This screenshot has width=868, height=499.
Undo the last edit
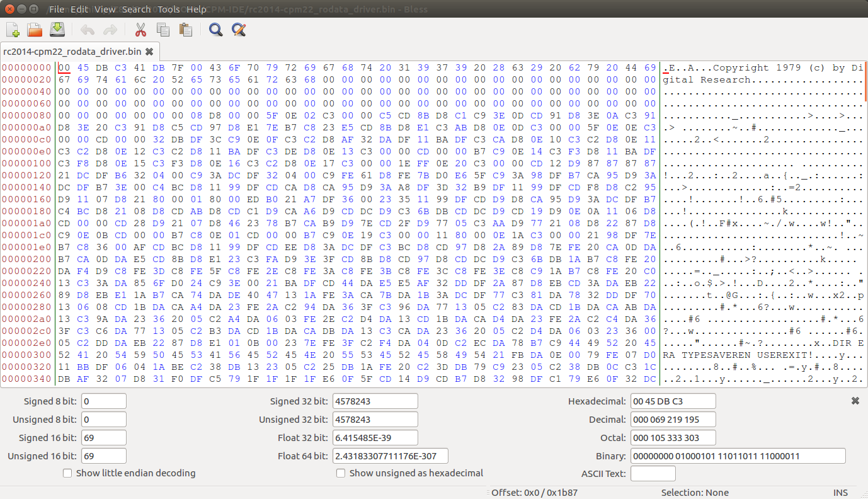tap(88, 30)
